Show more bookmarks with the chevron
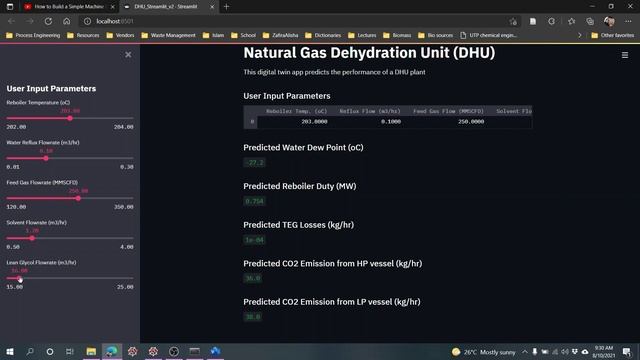The width and height of the screenshot is (640, 360). (x=580, y=36)
